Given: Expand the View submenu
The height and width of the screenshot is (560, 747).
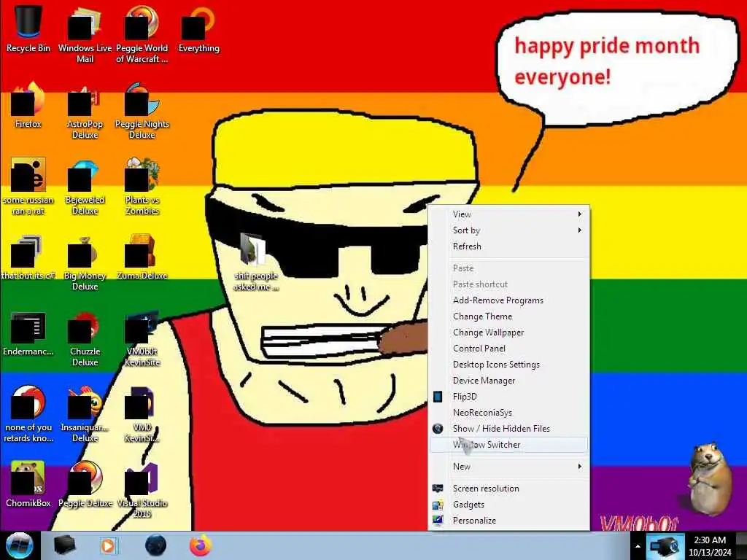Looking at the screenshot, I should 509,214.
